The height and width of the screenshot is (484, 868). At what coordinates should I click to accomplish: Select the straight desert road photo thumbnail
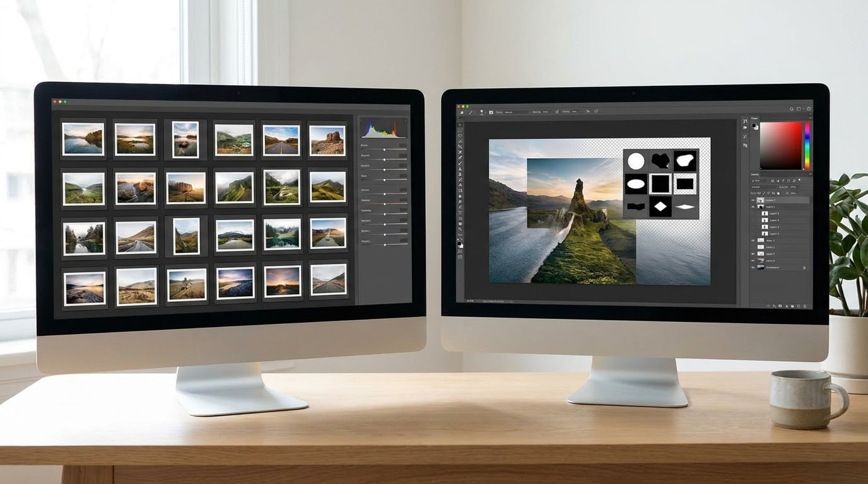click(x=281, y=140)
